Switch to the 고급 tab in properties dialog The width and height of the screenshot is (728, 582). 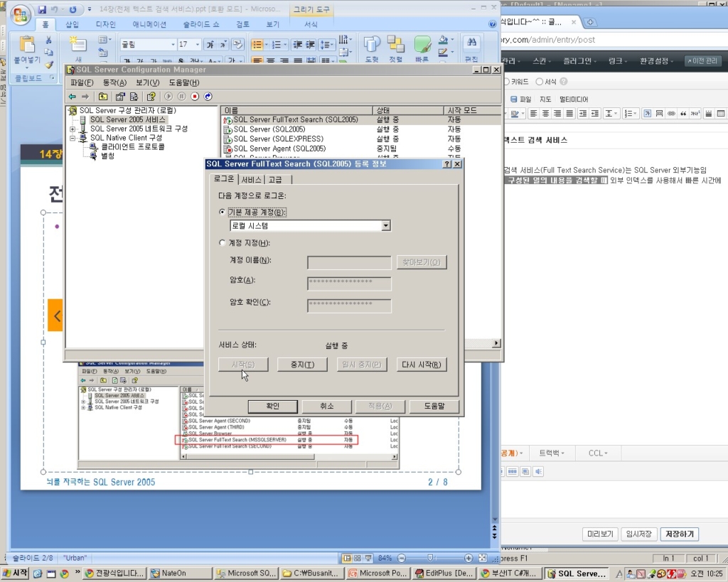[x=275, y=180]
